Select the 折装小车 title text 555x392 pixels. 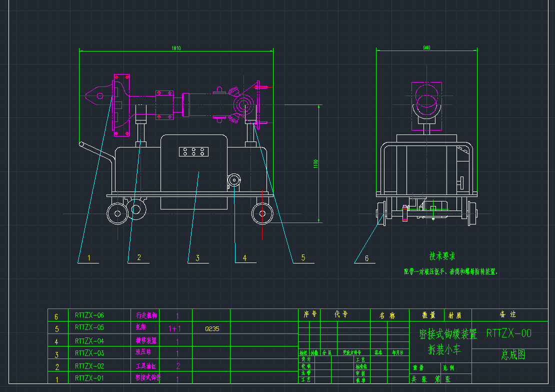point(444,349)
